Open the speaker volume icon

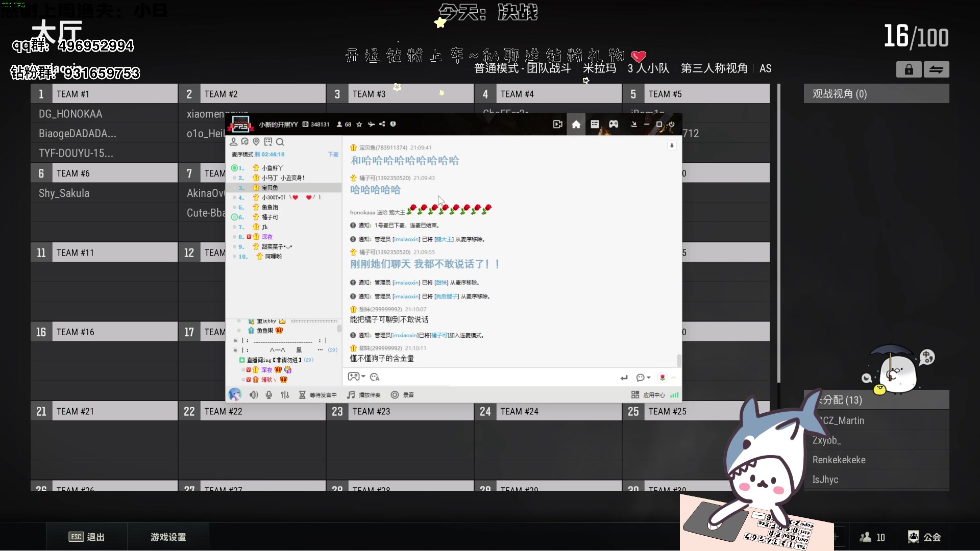[254, 394]
